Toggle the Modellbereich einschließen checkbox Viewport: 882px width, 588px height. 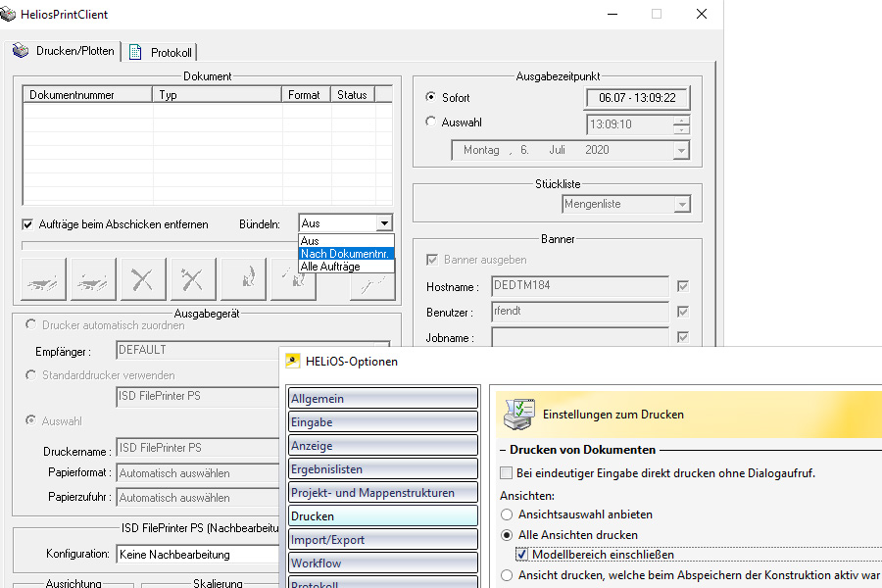(521, 555)
